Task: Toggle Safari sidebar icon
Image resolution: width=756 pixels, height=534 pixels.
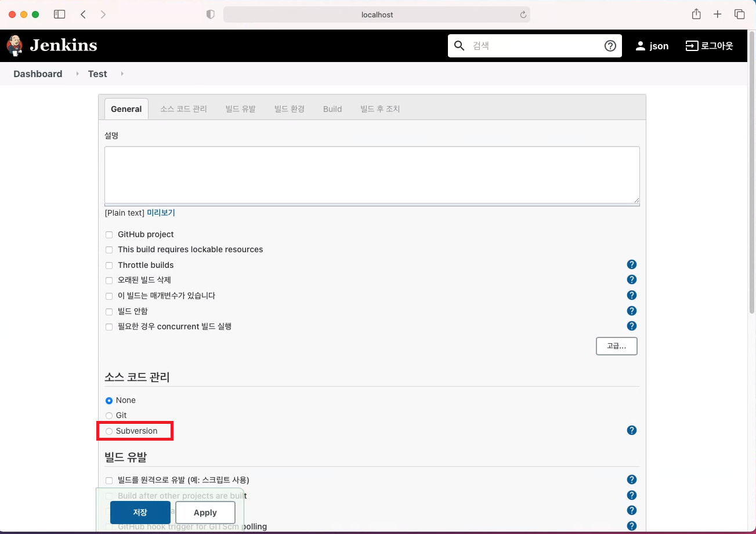Action: (x=59, y=14)
